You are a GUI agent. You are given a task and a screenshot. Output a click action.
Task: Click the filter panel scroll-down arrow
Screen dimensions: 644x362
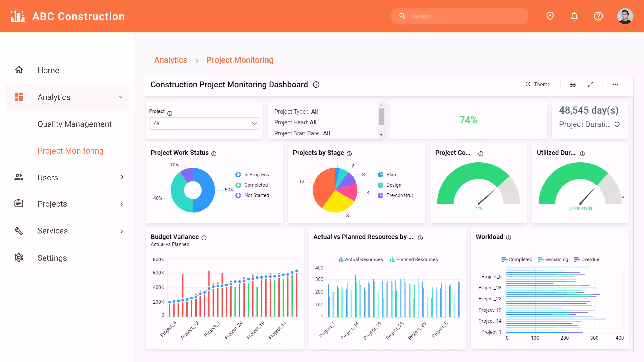(381, 135)
